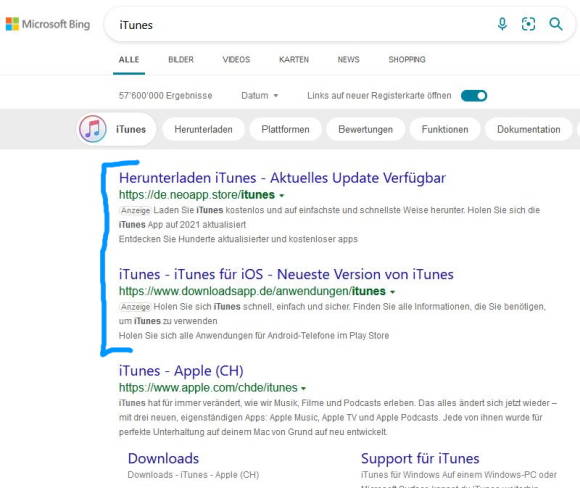Open the Datum filter dropdown
The image size is (580, 488).
coord(260,95)
